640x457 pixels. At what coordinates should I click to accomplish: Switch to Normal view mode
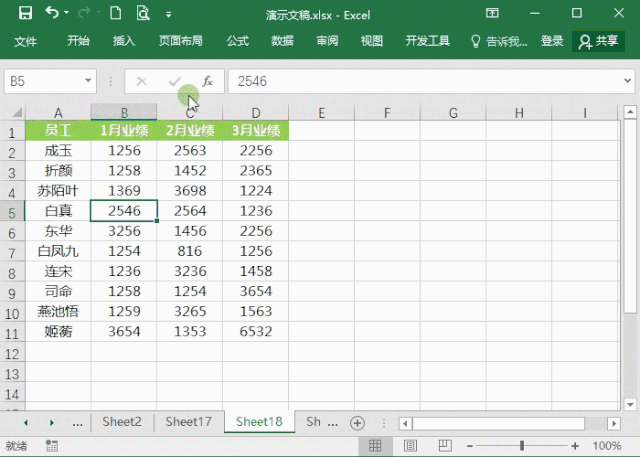tap(377, 446)
